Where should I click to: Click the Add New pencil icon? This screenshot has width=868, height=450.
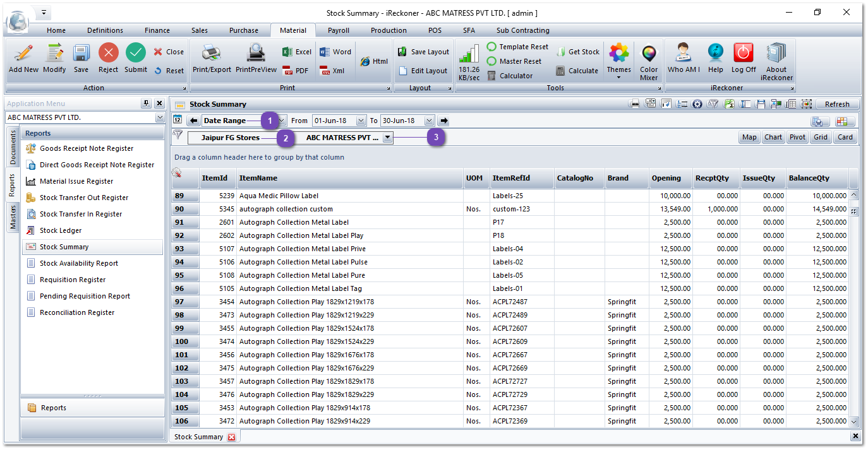[x=23, y=54]
